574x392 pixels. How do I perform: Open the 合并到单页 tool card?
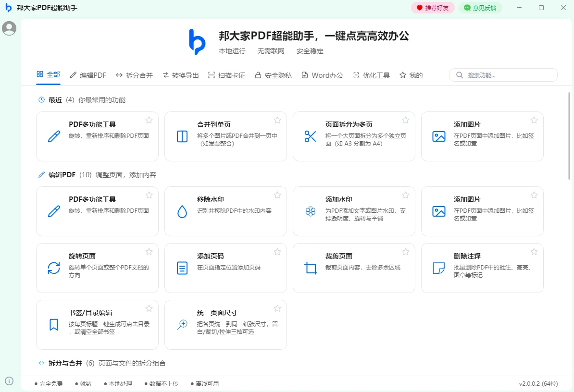point(225,136)
